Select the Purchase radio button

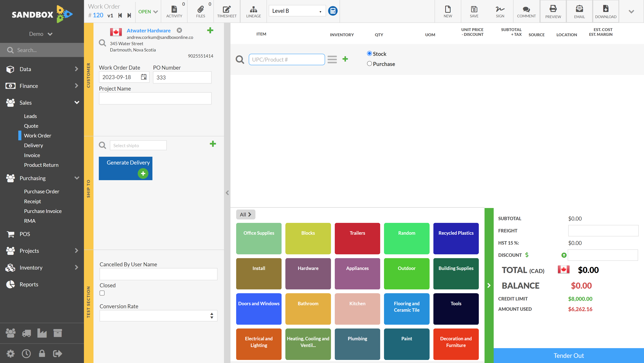pyautogui.click(x=370, y=63)
